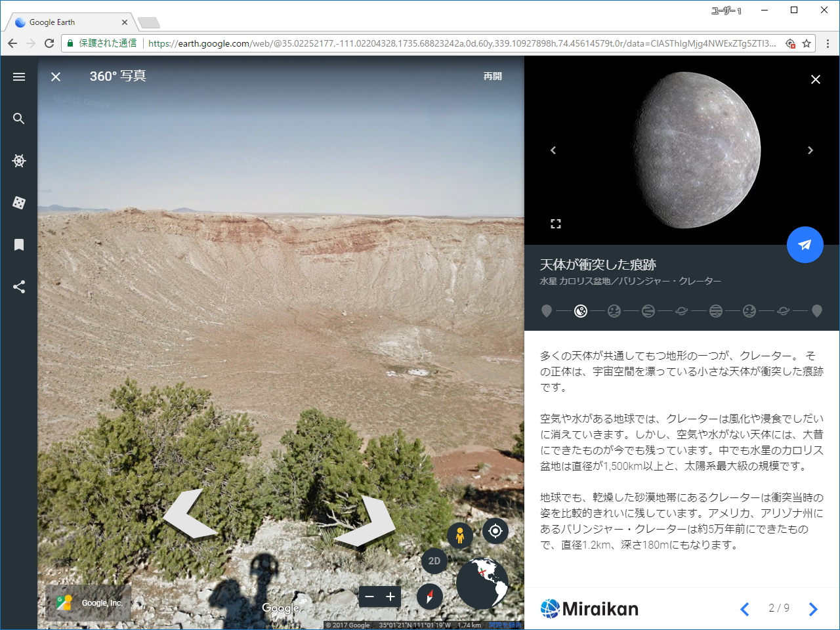Go to the next story page arrow
Screen dimensions: 840x630
[813, 609]
